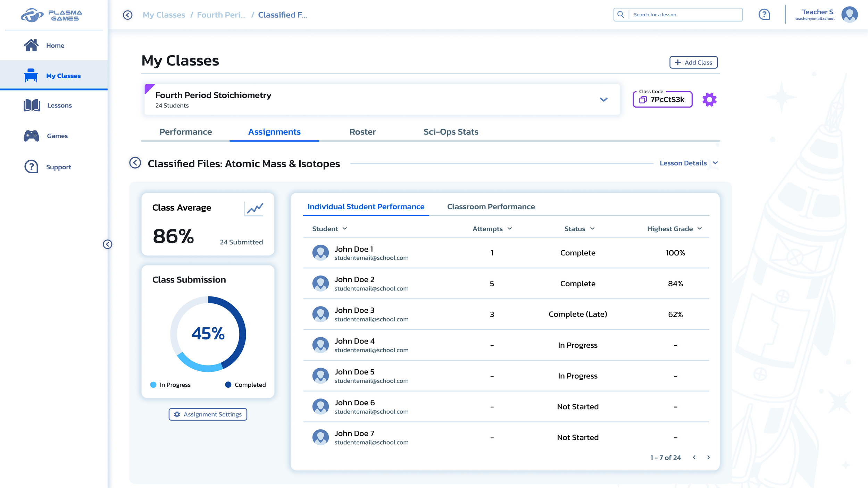
Task: Expand the Fourth Period Stoichiometry class dropdown
Action: [603, 100]
